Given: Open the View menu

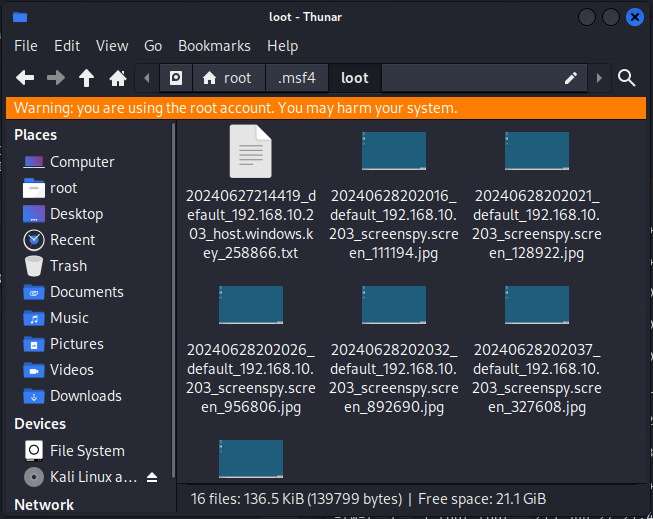Looking at the screenshot, I should tap(112, 46).
